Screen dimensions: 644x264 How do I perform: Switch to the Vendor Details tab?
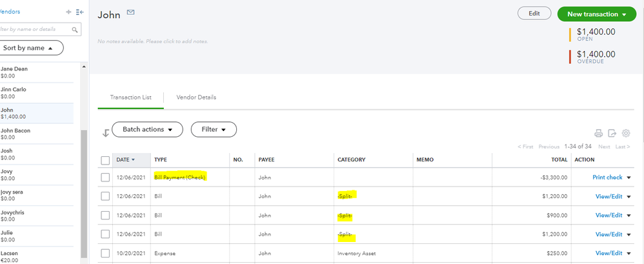[x=196, y=97]
